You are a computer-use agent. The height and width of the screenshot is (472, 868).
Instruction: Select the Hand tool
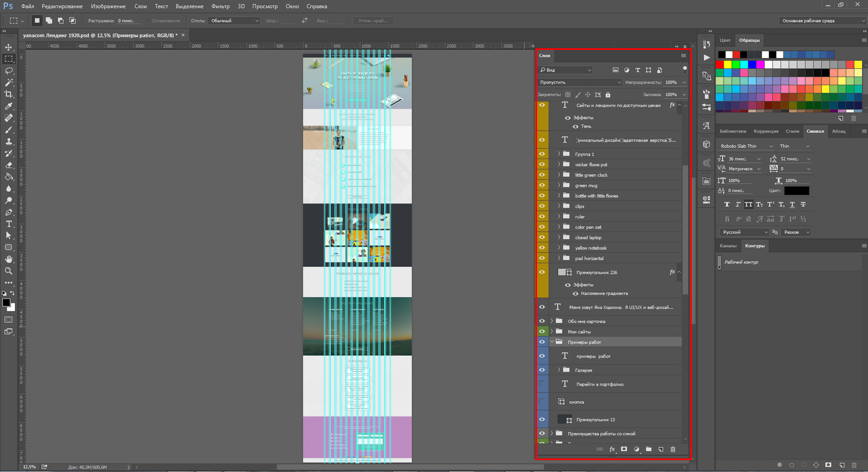(x=9, y=259)
